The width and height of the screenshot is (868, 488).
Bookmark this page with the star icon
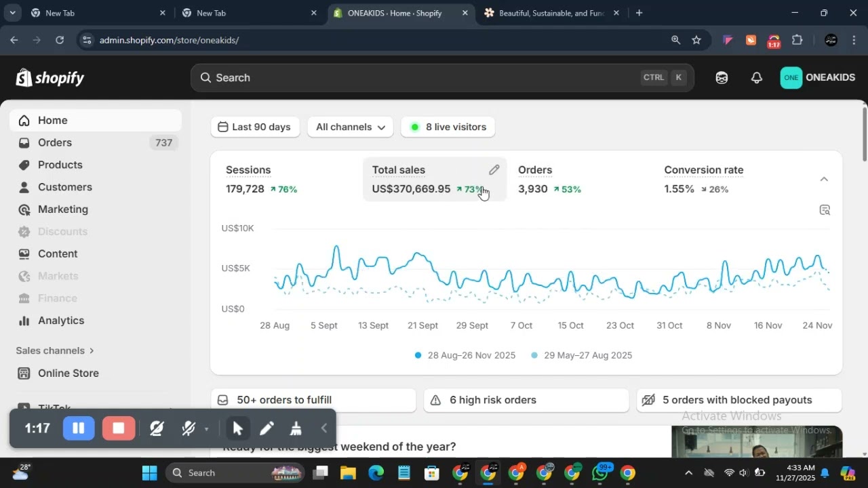pos(696,40)
